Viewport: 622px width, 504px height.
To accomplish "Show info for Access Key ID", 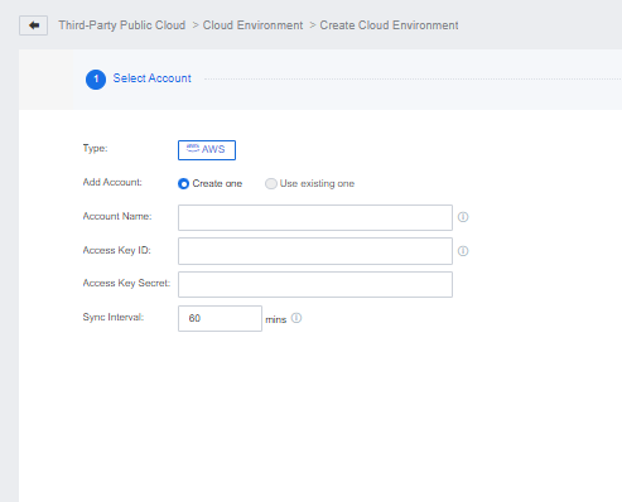I will tap(463, 251).
